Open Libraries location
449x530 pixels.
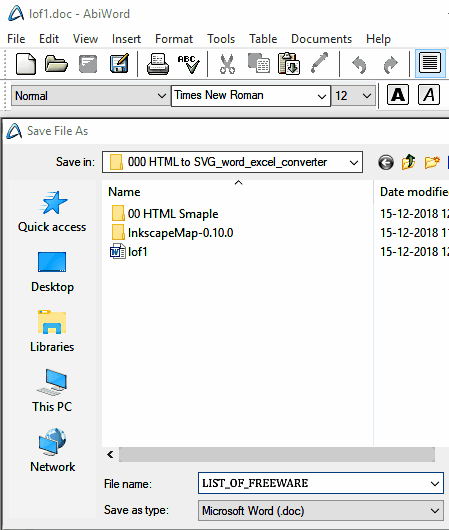(52, 331)
